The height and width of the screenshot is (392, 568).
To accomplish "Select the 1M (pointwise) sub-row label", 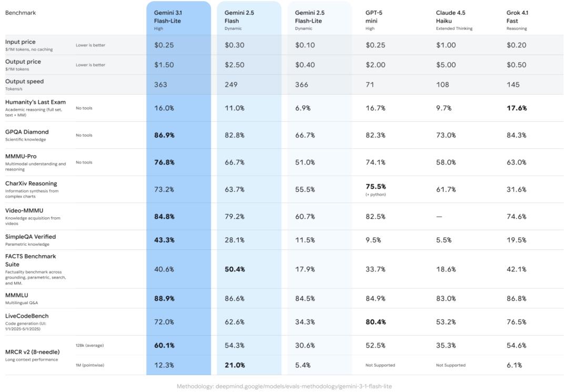I will 90,365.
